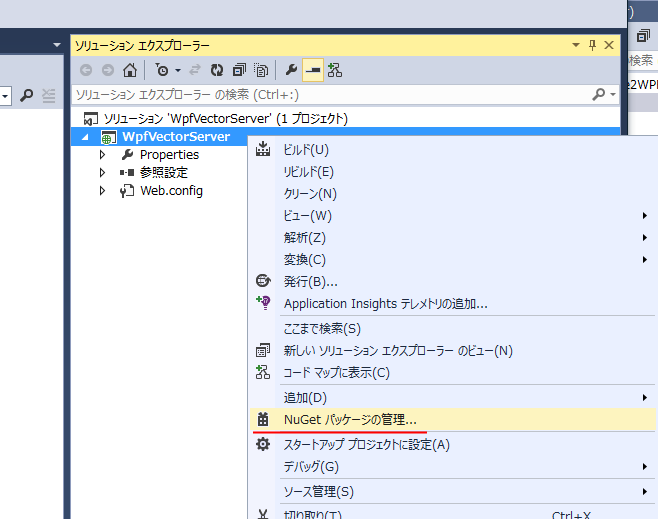Click the Sync with Active Document icon

tap(195, 70)
